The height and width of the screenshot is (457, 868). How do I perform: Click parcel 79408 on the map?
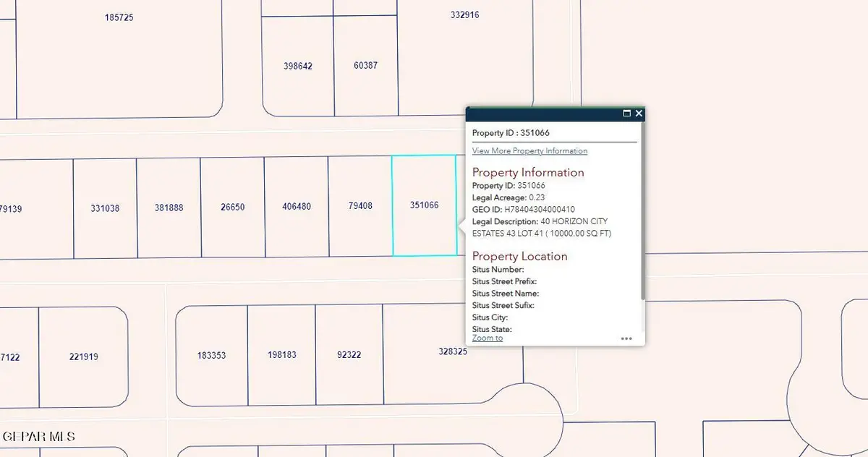(x=359, y=205)
